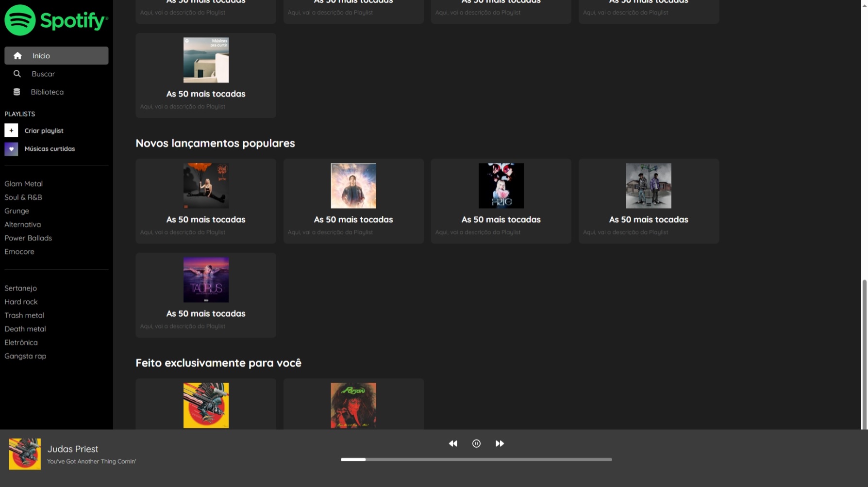Click the Judas Priest album cover in player
Screen dimensions: 868x487
25,454
